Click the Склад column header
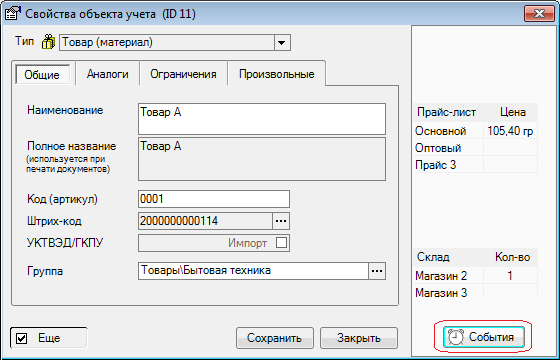Screen dimensions: 560x360 tap(448, 257)
